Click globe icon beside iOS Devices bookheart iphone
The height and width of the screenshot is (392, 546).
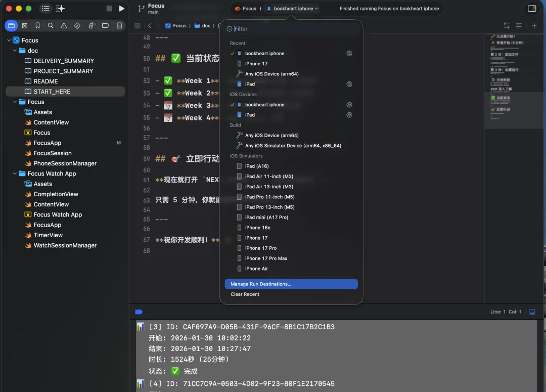[x=349, y=105]
